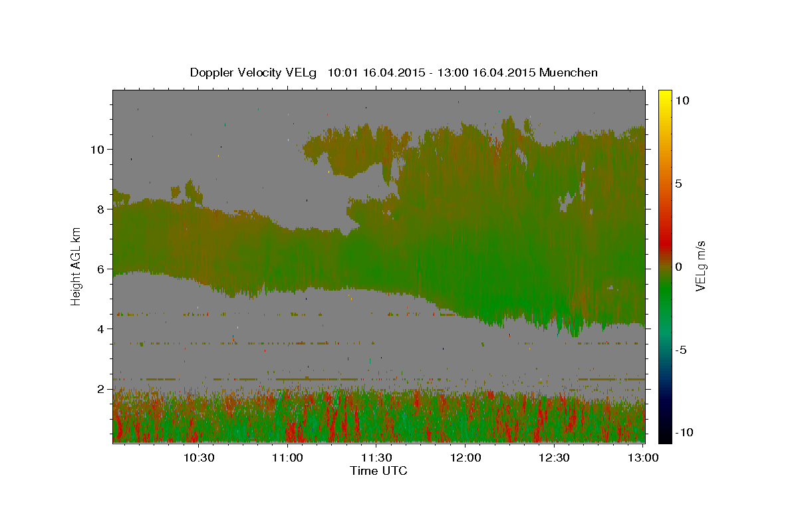
Task: Click the 10:30 time tick label
Action: [199, 458]
